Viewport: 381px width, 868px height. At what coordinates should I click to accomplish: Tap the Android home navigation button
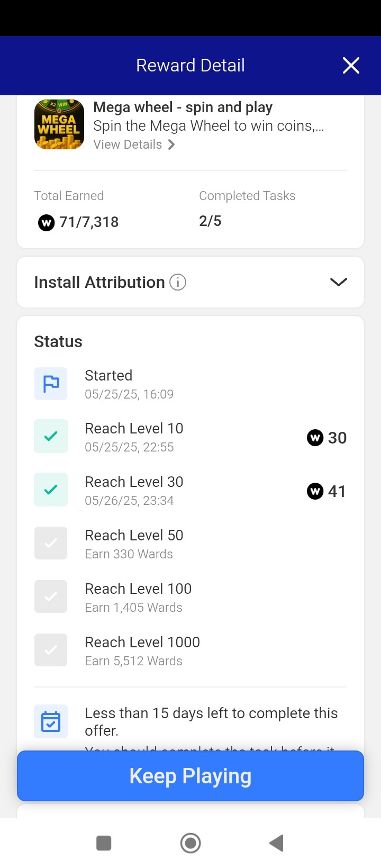(x=190, y=843)
